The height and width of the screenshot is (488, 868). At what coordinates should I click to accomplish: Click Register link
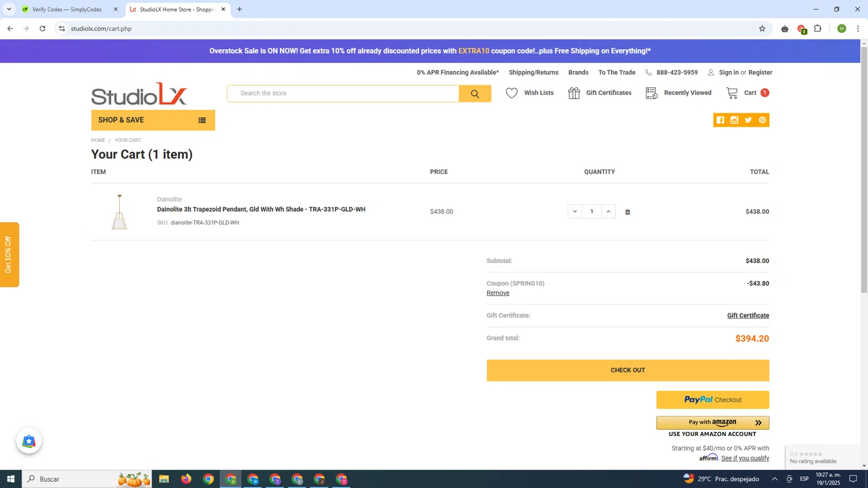(760, 73)
